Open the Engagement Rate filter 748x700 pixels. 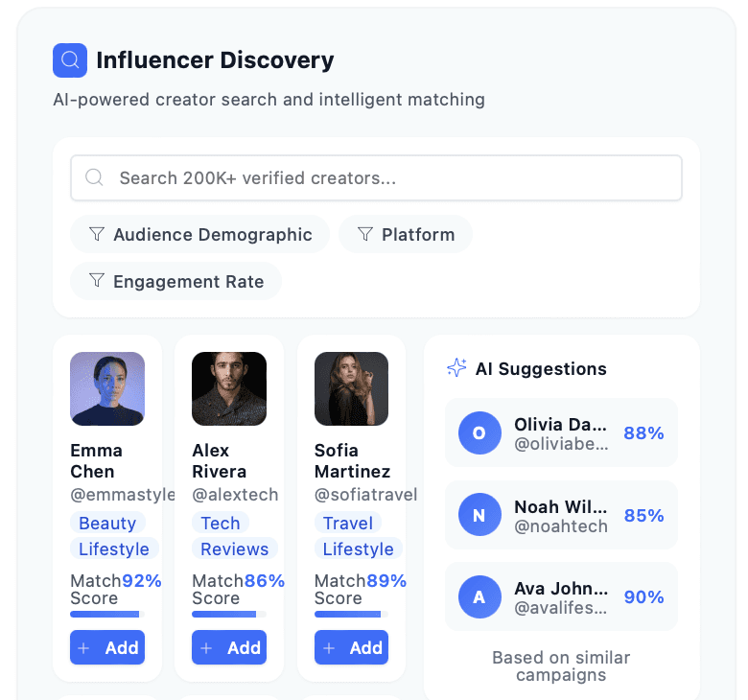(175, 281)
